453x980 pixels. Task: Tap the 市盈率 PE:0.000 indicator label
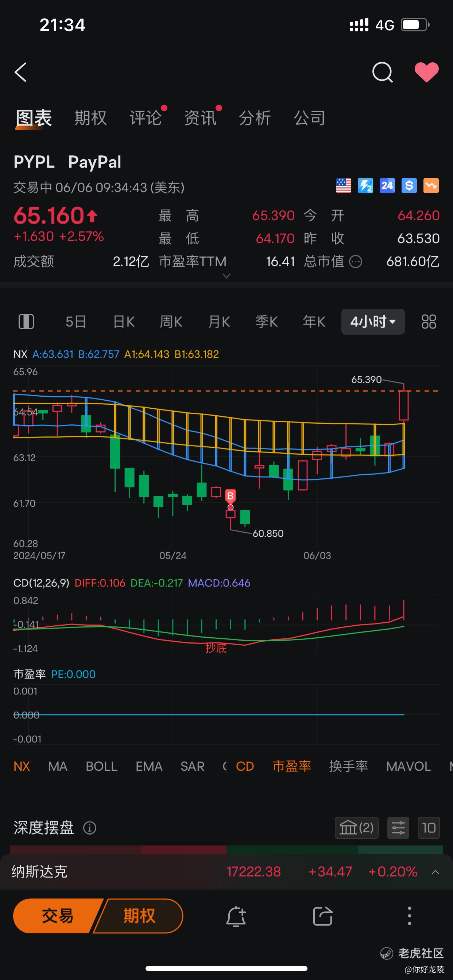[54, 674]
